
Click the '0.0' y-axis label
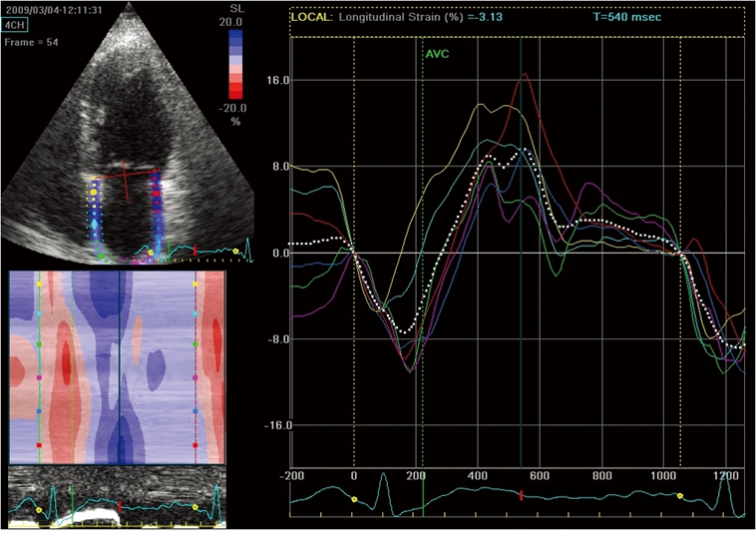(x=281, y=253)
